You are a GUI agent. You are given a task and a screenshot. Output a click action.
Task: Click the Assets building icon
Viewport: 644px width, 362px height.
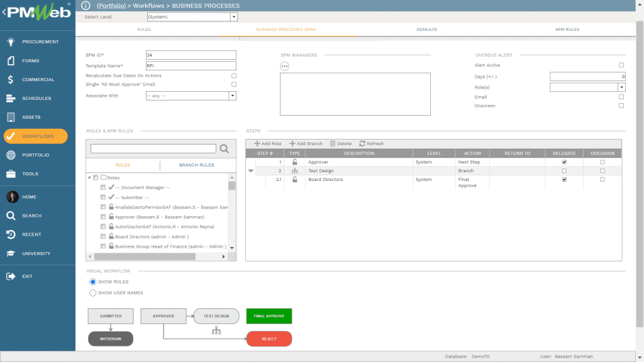pos(11,117)
